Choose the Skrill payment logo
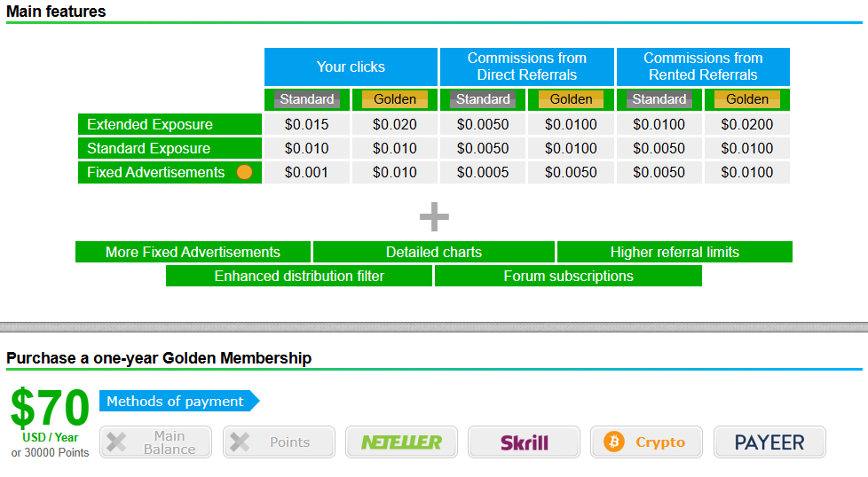The height and width of the screenshot is (477, 868). coord(524,442)
